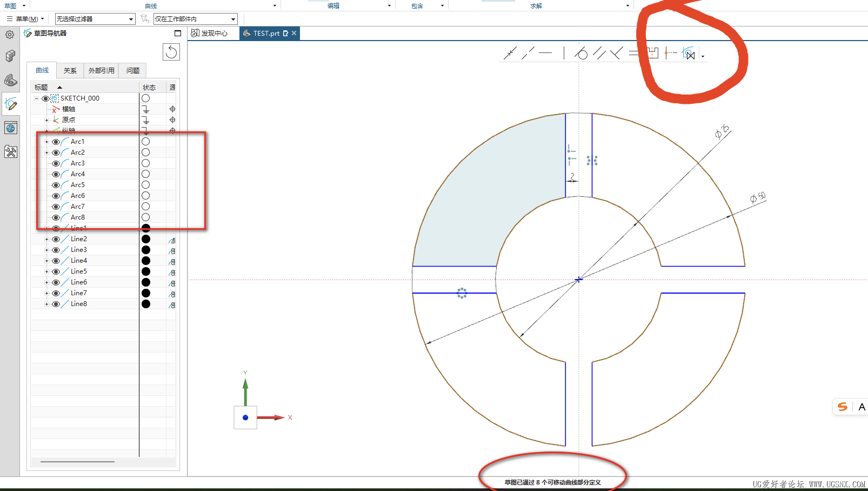Hide Line8 using its eye icon
The width and height of the screenshot is (868, 491).
(x=56, y=304)
